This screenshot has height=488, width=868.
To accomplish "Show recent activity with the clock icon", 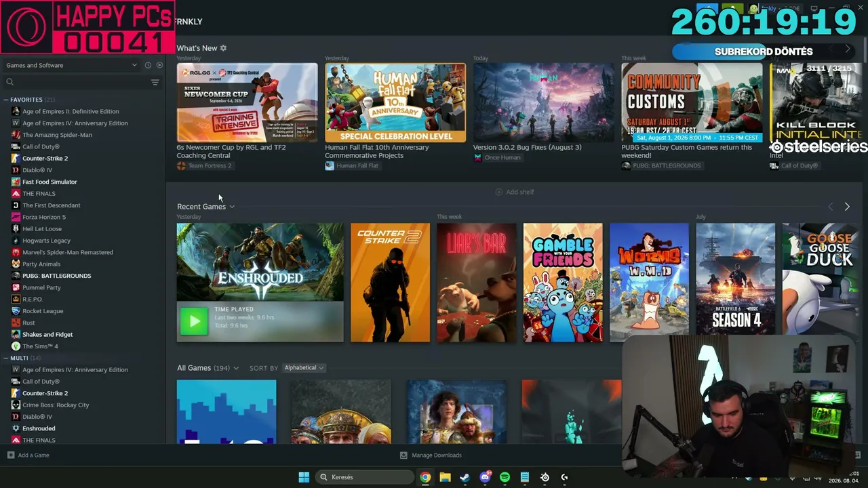I will (148, 65).
